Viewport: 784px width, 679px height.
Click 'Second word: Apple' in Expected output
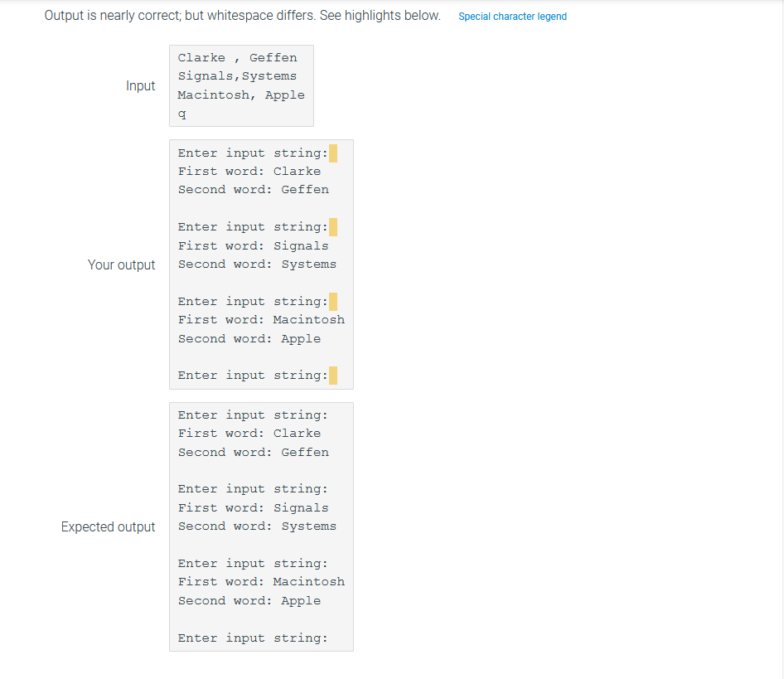tap(250, 600)
